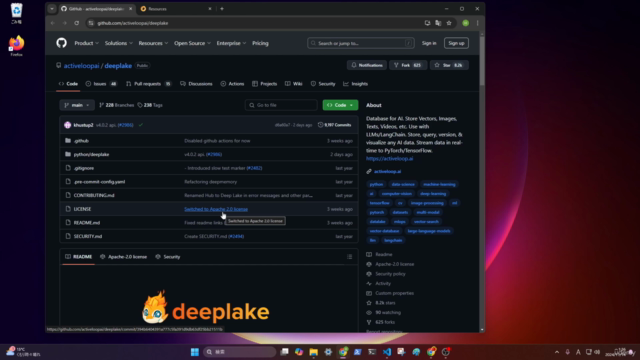The image size is (640, 360).
Task: Click the GitHub octocat logo
Action: tap(61, 43)
